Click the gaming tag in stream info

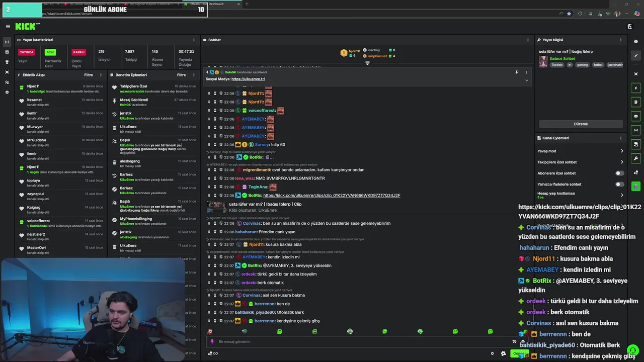click(x=582, y=65)
